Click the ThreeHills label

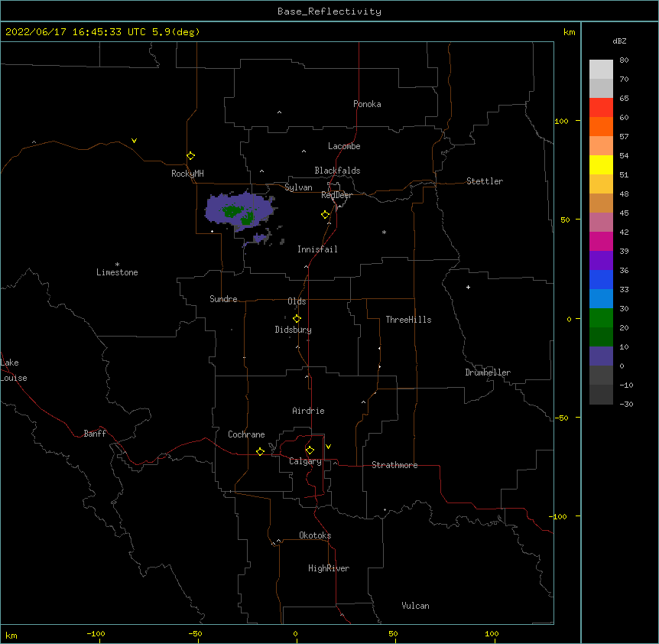point(408,320)
